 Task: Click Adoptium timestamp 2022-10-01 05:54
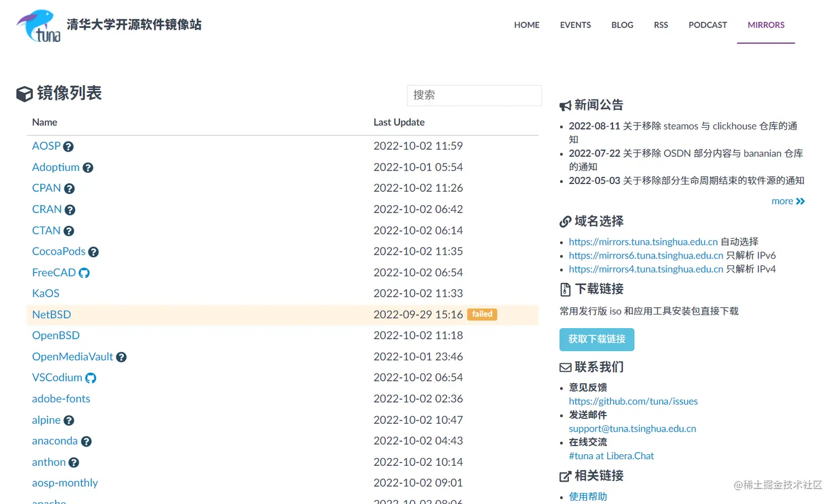pyautogui.click(x=418, y=167)
